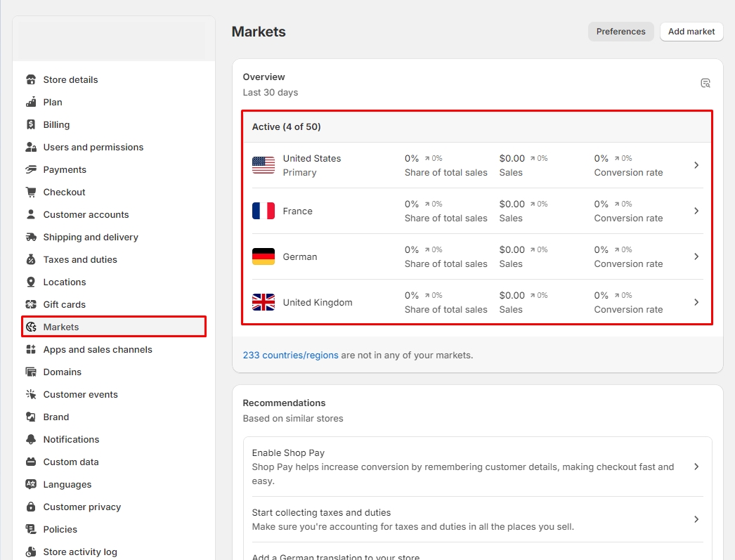
Task: Click the Add market button
Action: point(691,32)
